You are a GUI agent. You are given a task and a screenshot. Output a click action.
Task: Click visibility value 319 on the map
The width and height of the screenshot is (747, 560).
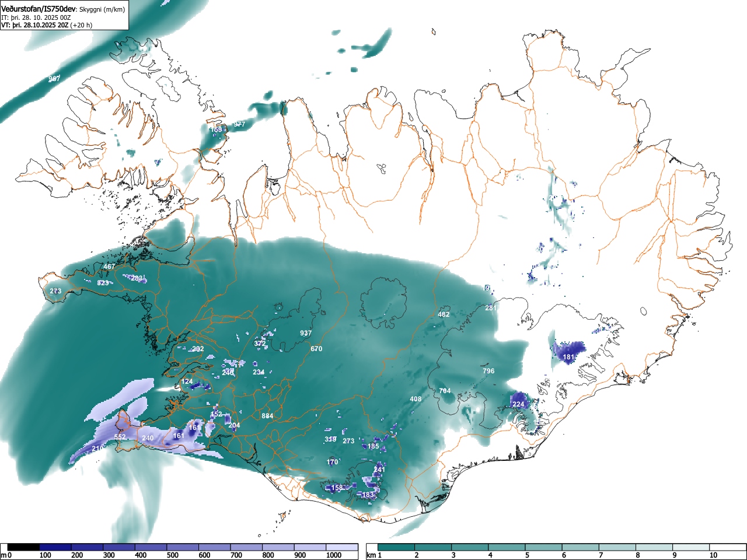(330, 439)
